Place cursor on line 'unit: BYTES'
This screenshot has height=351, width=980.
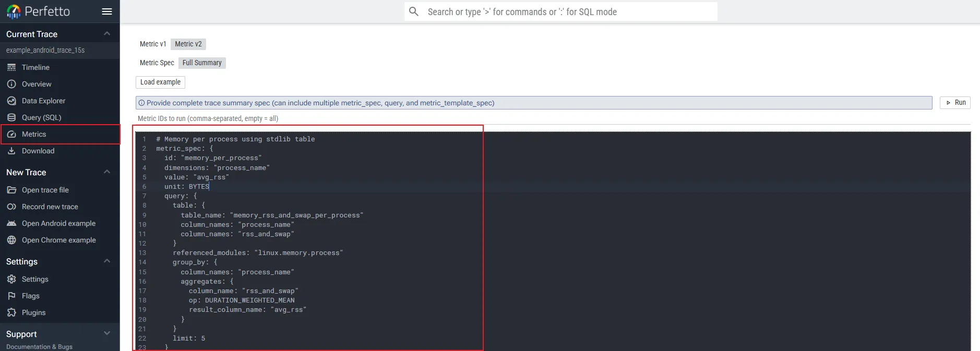point(187,187)
